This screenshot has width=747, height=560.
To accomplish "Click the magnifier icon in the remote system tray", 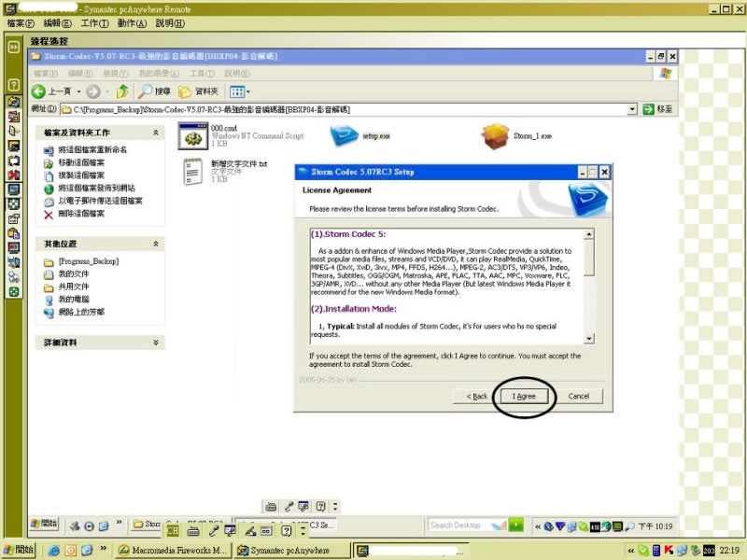I will coord(629,526).
